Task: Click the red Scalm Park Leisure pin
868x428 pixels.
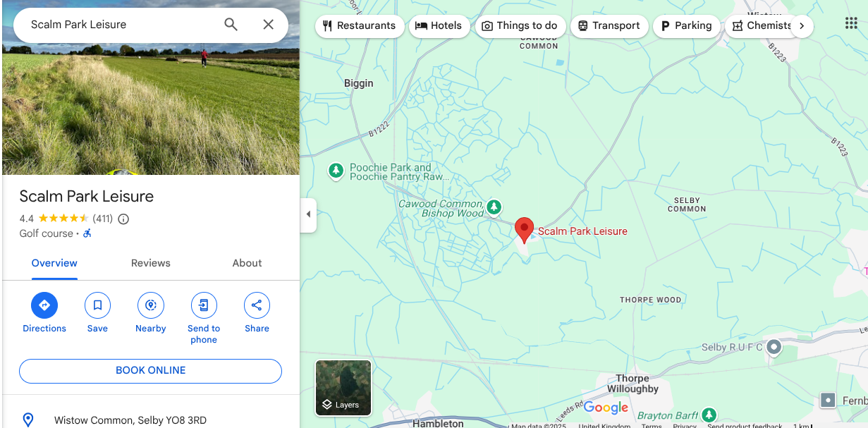Action: [524, 231]
